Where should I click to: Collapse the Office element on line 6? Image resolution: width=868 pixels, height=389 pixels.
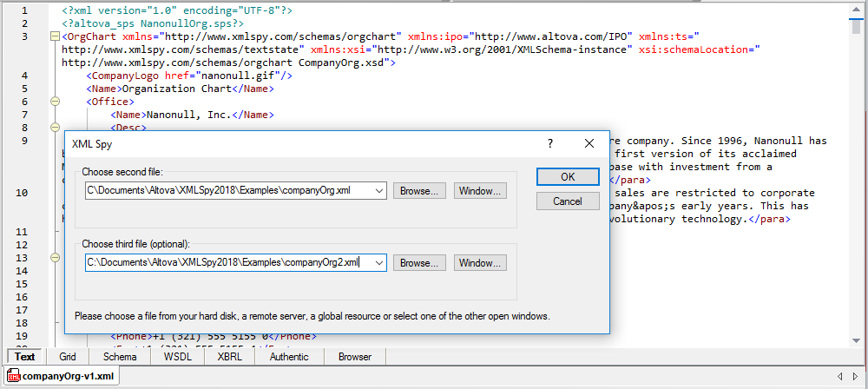[x=56, y=102]
